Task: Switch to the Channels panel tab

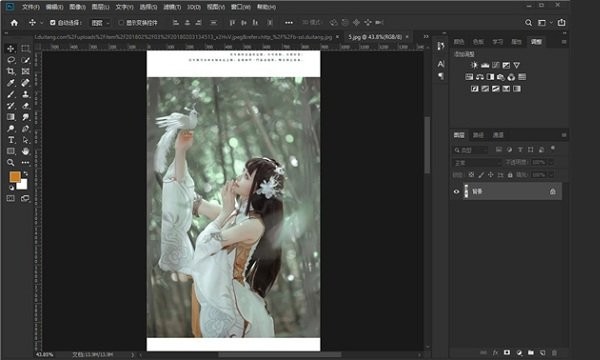Action: click(498, 135)
